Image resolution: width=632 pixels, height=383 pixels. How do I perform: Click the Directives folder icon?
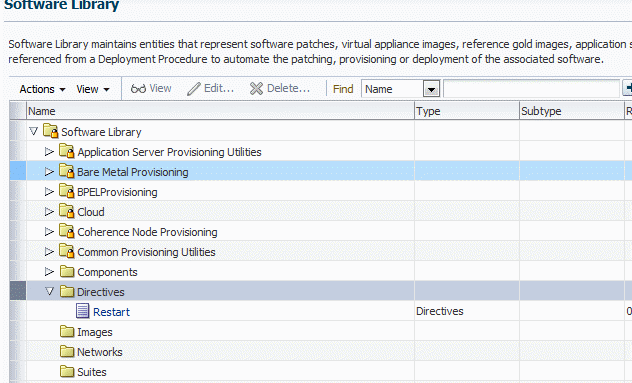coord(67,291)
